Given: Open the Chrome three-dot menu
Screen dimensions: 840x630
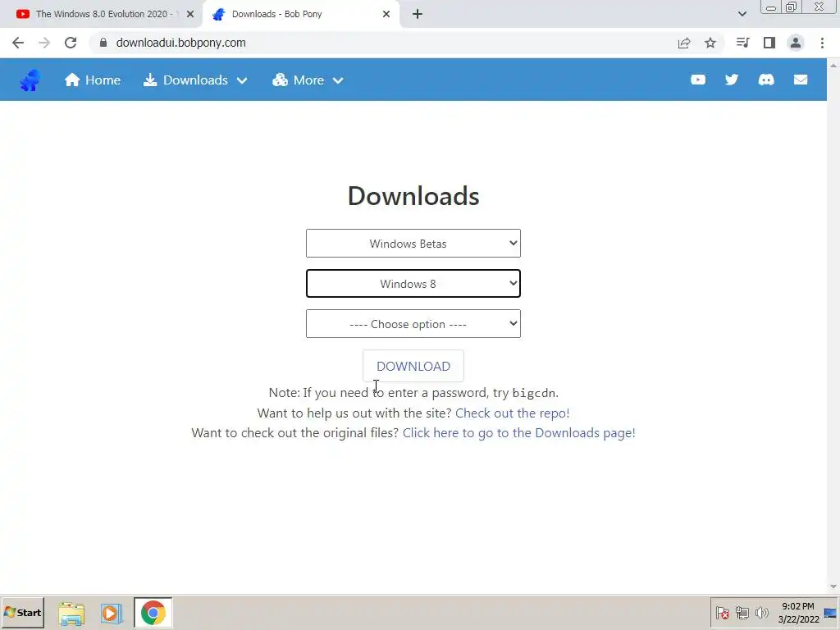Looking at the screenshot, I should (x=822, y=43).
